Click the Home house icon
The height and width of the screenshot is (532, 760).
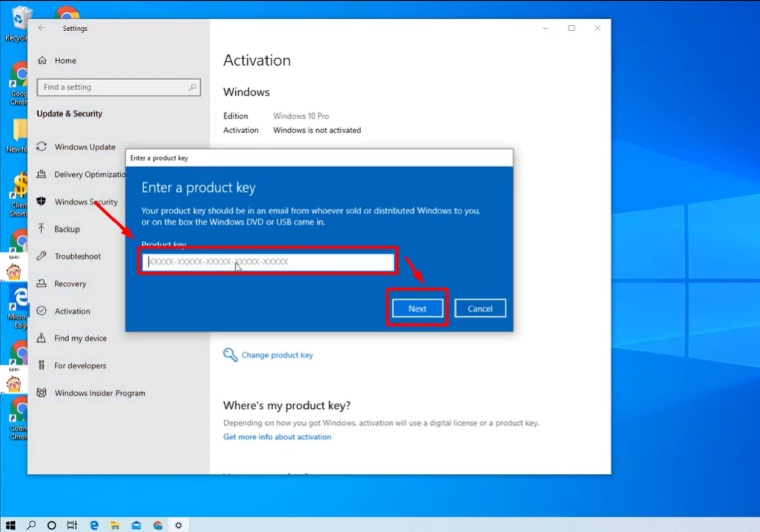point(42,60)
